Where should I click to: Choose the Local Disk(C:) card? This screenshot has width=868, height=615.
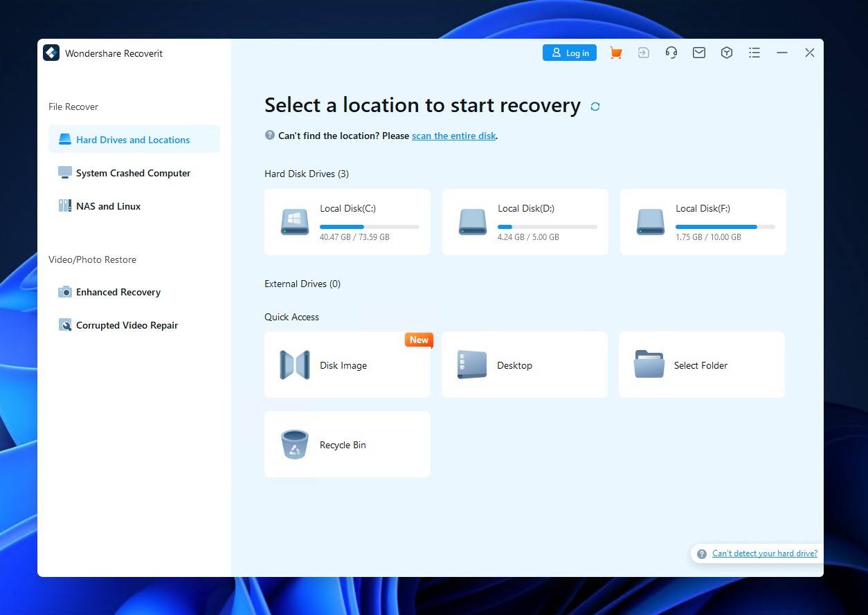347,222
